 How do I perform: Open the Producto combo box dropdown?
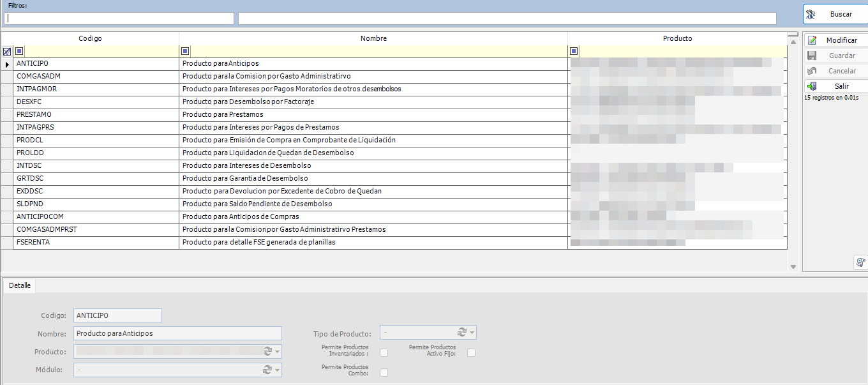(x=276, y=351)
